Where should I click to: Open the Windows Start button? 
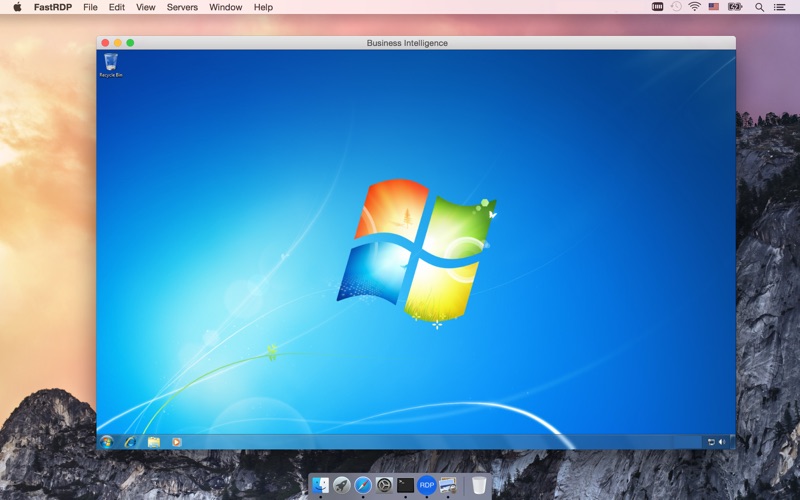107,442
